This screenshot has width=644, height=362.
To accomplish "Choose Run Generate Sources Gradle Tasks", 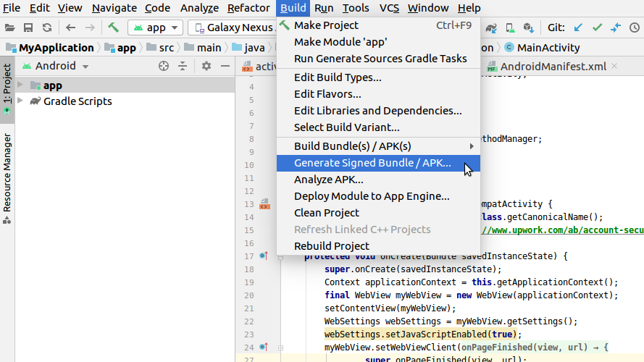I will click(x=378, y=59).
